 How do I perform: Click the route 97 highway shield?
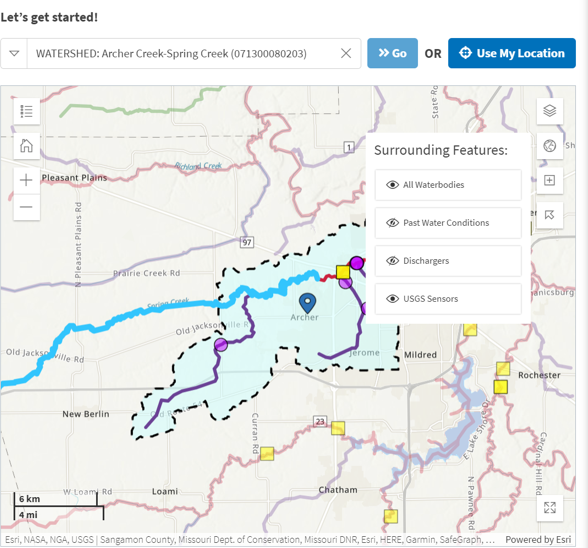click(x=247, y=242)
